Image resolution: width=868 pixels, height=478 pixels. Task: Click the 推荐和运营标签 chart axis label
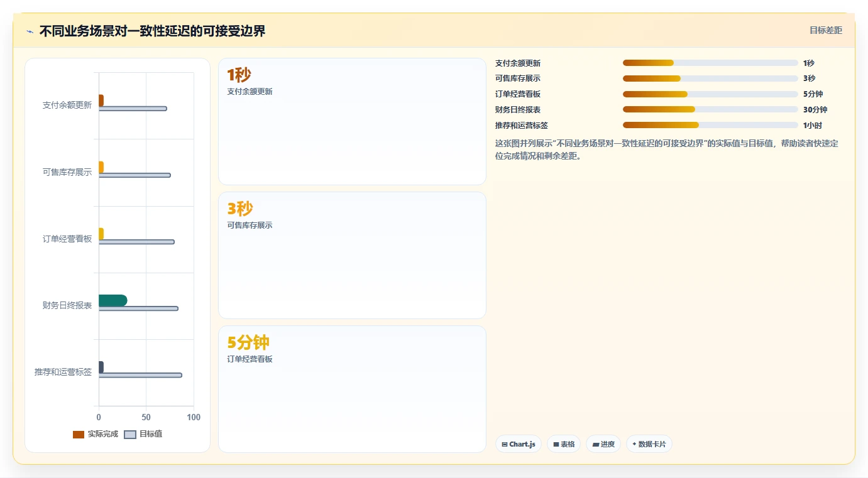(x=63, y=372)
